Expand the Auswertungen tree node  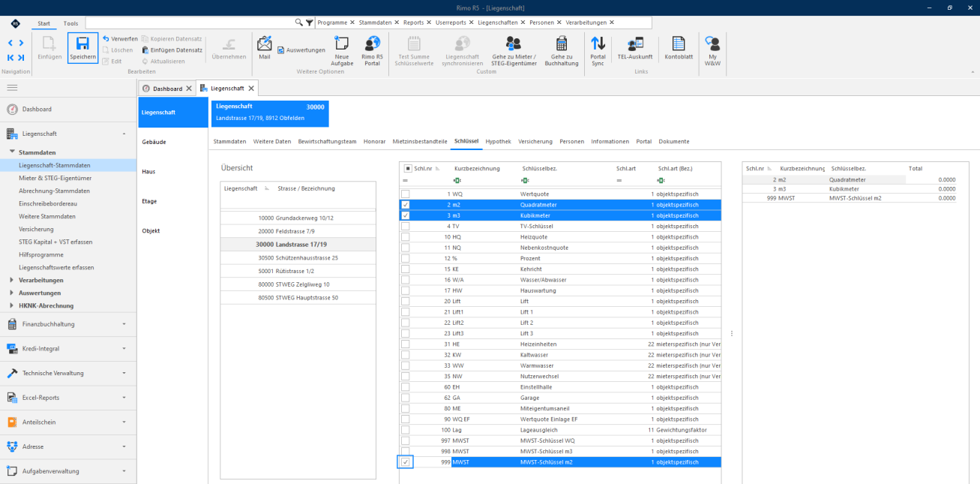click(x=11, y=293)
